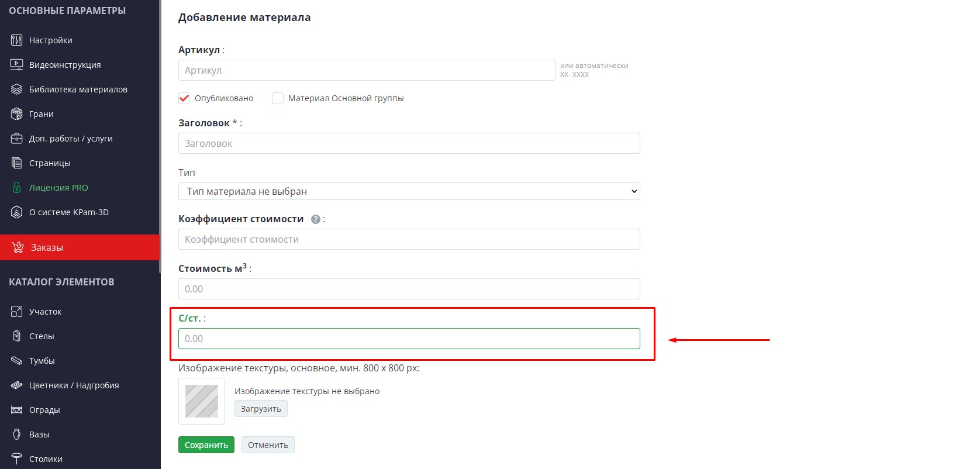The width and height of the screenshot is (980, 469).
Task: Click the Видеоинструкция play screen icon
Action: point(17,65)
